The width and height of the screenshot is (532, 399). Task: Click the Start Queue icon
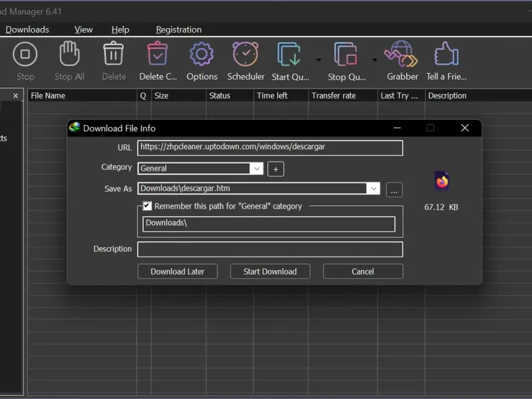289,54
